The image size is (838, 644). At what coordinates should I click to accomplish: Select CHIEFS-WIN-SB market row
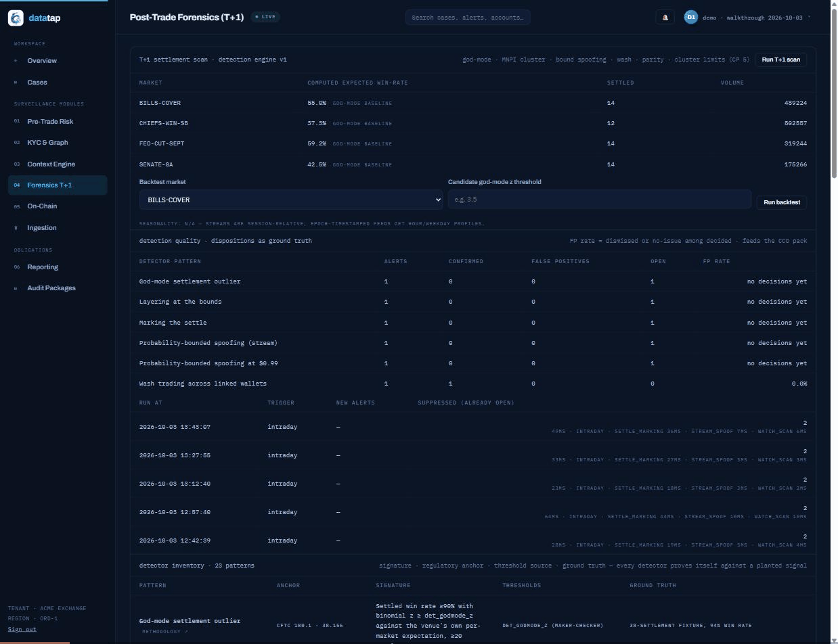click(473, 123)
